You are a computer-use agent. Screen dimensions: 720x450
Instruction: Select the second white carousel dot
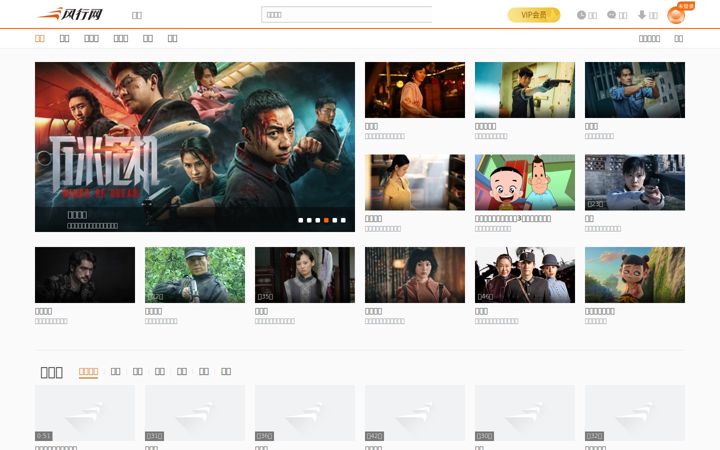pos(309,220)
